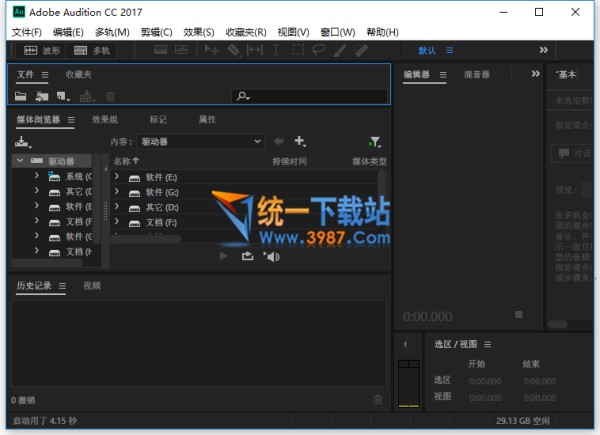This screenshot has width=600, height=435.
Task: Switch to 混音器 tab
Action: [477, 75]
